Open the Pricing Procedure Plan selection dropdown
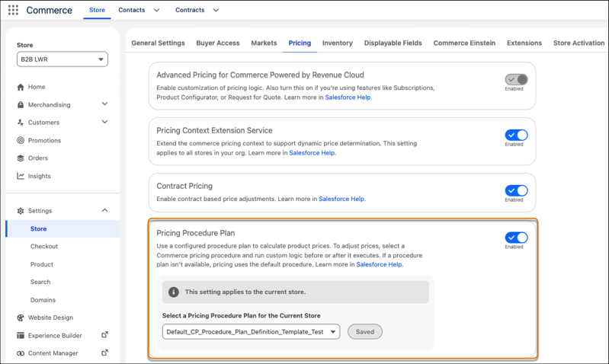 coord(252,332)
